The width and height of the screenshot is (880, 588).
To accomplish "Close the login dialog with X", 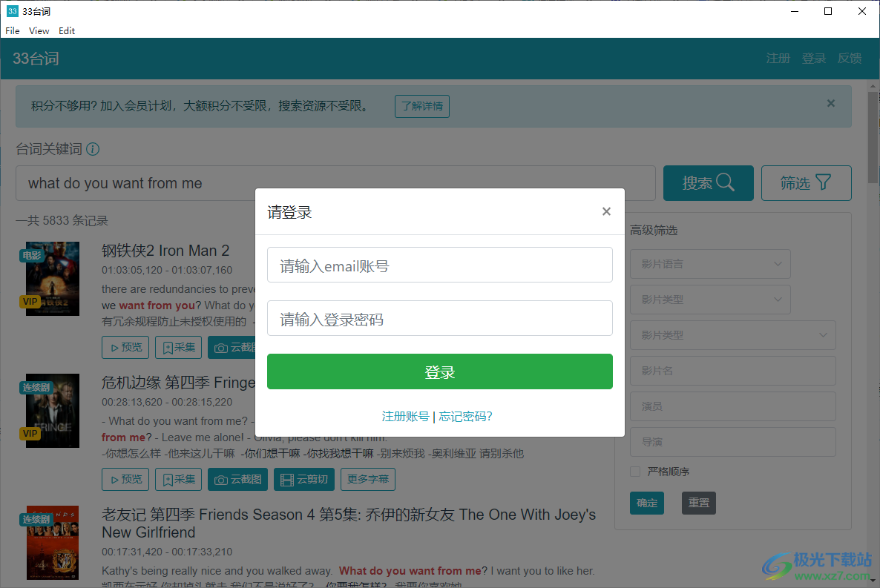I will [x=606, y=211].
